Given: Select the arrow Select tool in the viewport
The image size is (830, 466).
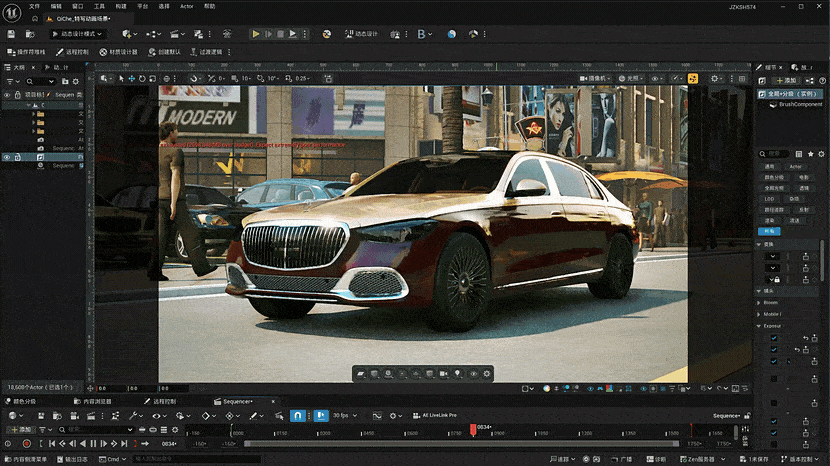Looking at the screenshot, I should tap(121, 78).
